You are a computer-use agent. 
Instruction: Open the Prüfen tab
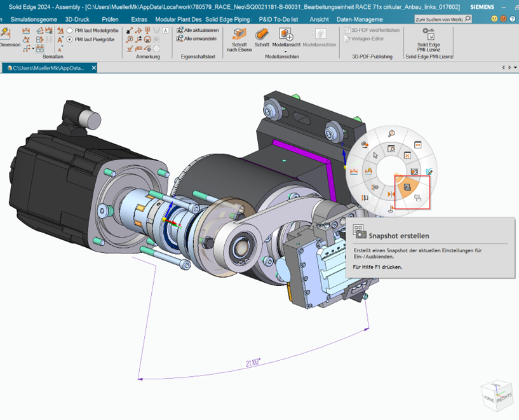(110, 20)
